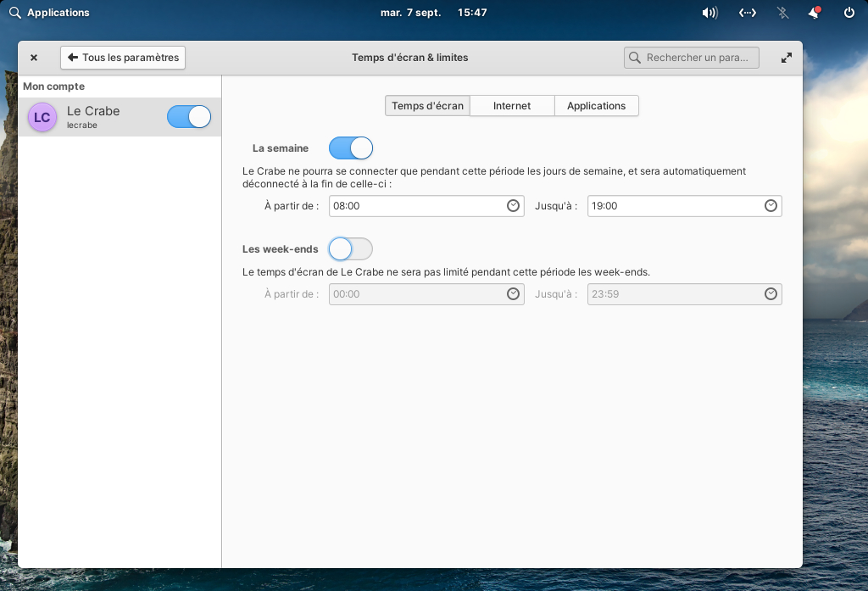Open clock picker for weekday end 19:00

point(771,205)
